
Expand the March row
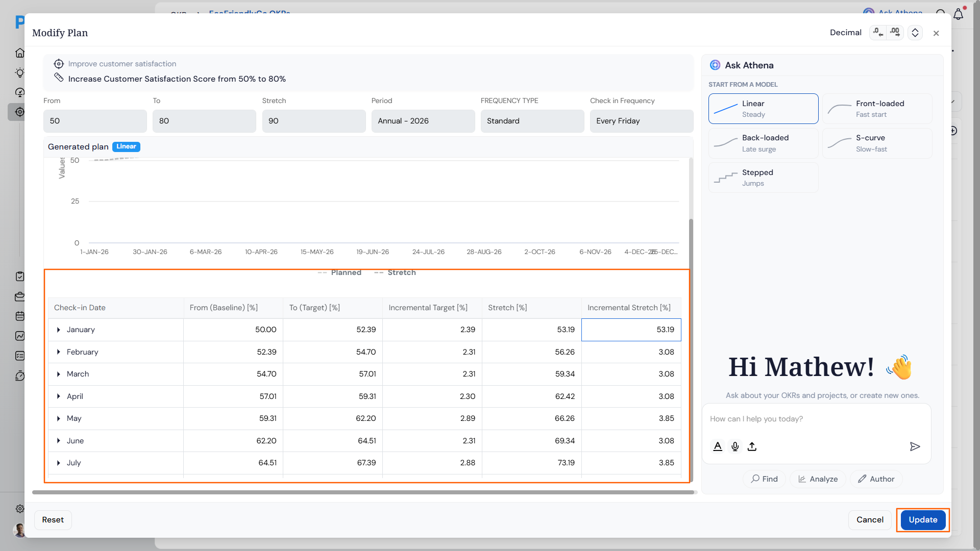coord(59,374)
